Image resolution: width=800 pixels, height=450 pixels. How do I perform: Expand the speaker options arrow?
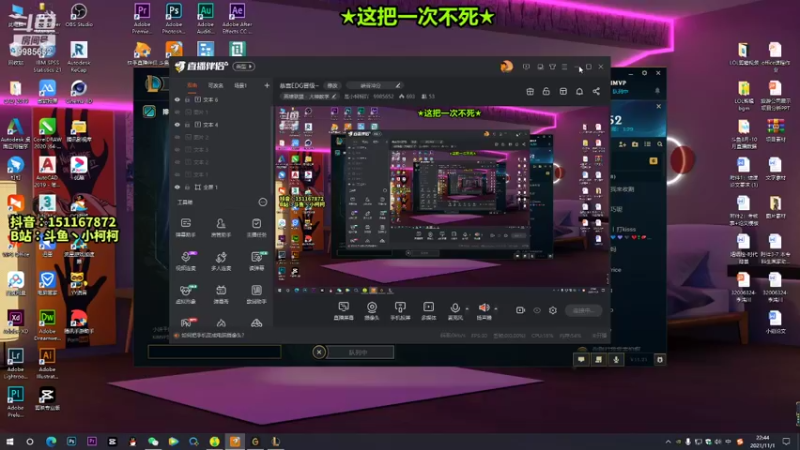(x=496, y=308)
